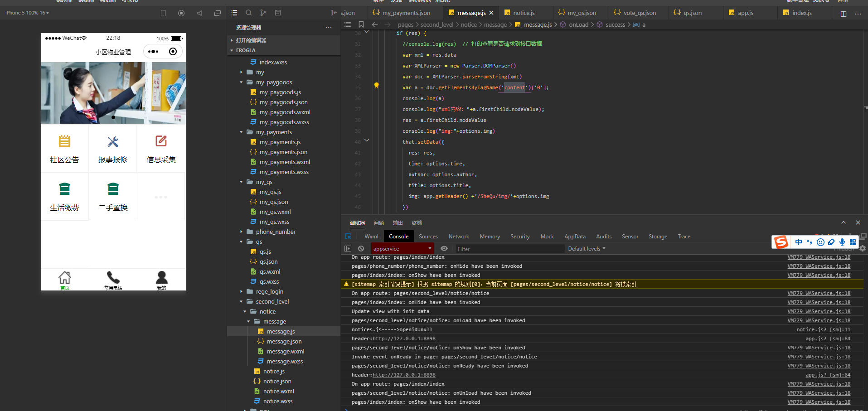Viewport: 868px width, 411px height.
Task: Select the emoji icon on the Sogou toolbar
Action: pyautogui.click(x=820, y=242)
